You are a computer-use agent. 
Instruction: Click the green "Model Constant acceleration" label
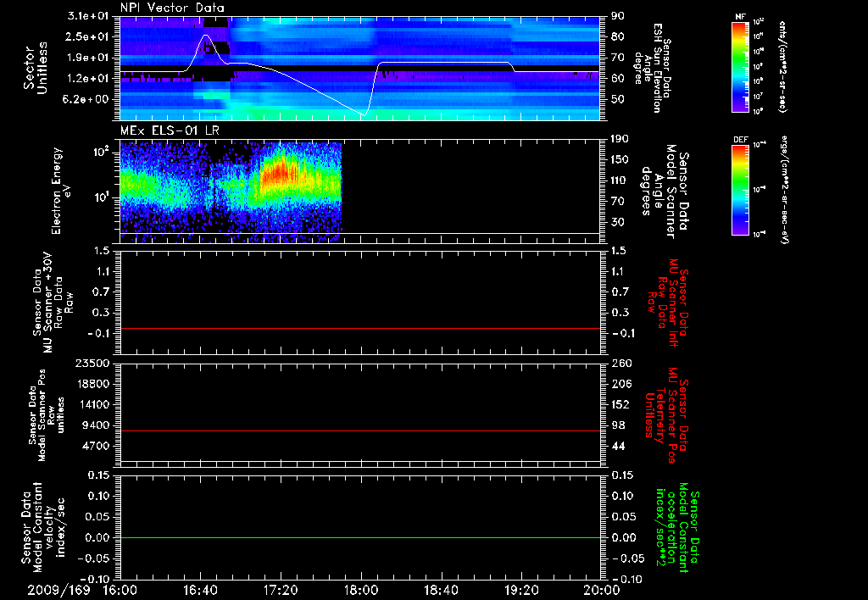coord(677,529)
